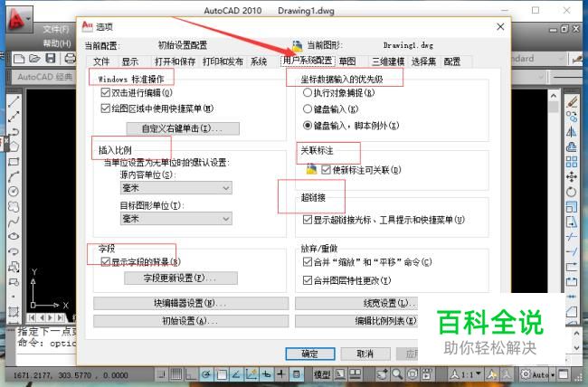
Task: Select the Copy modify tool
Action: [572, 117]
